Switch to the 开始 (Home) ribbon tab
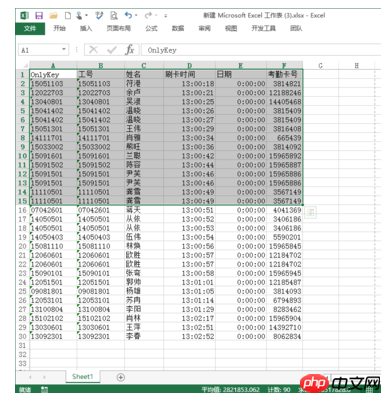 click(x=60, y=29)
